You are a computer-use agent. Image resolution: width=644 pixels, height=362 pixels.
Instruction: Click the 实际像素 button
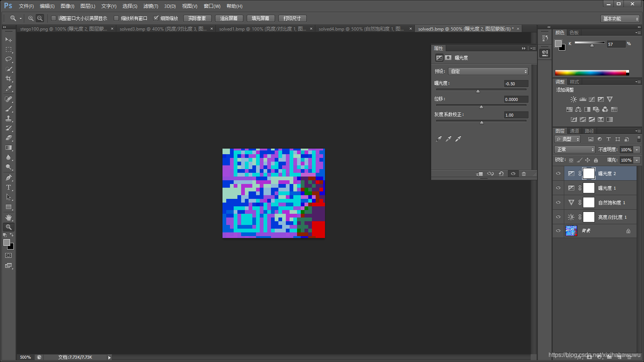click(197, 18)
